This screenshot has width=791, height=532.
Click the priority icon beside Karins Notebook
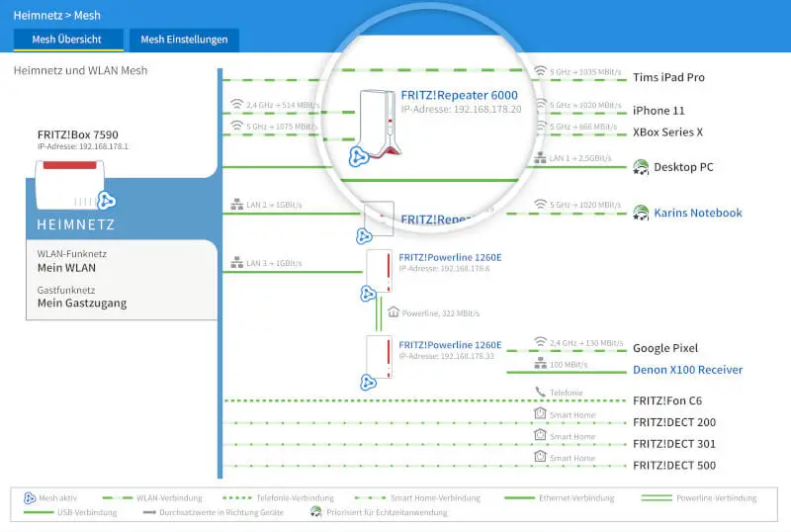click(x=640, y=213)
